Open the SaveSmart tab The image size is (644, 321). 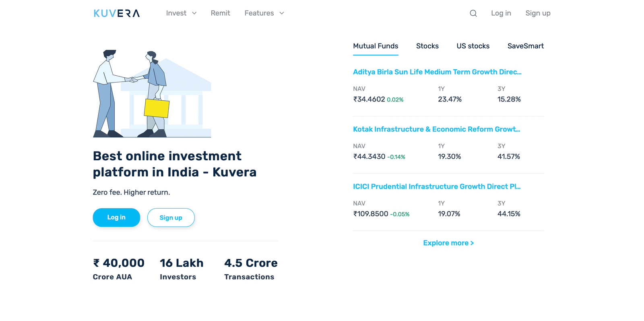click(x=526, y=46)
